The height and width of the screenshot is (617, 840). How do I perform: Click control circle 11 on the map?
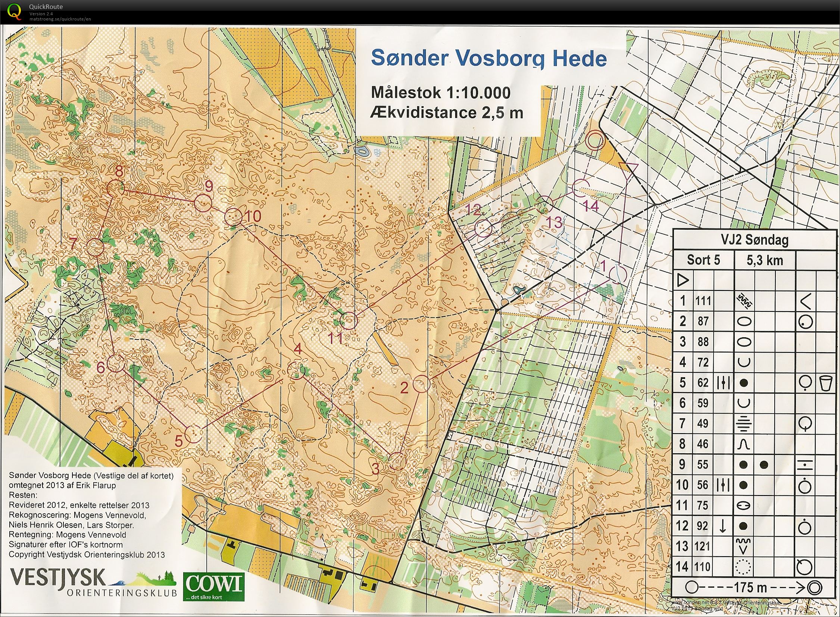point(349,320)
